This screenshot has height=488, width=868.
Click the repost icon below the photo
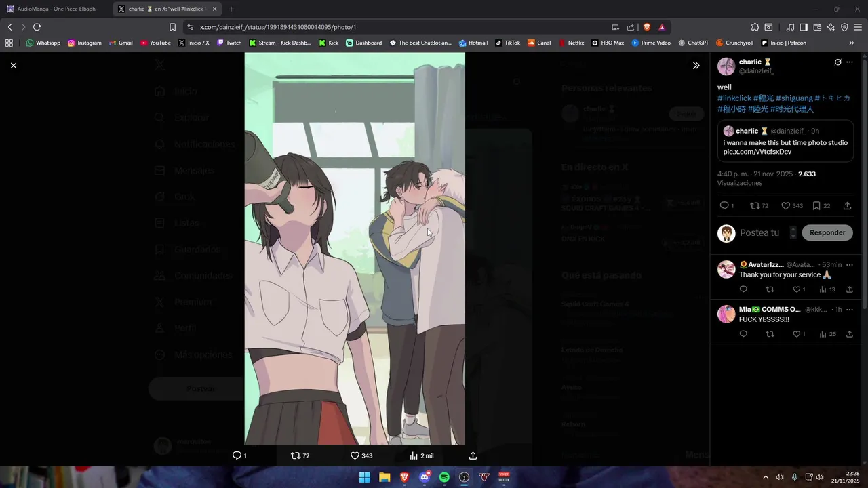click(x=295, y=455)
